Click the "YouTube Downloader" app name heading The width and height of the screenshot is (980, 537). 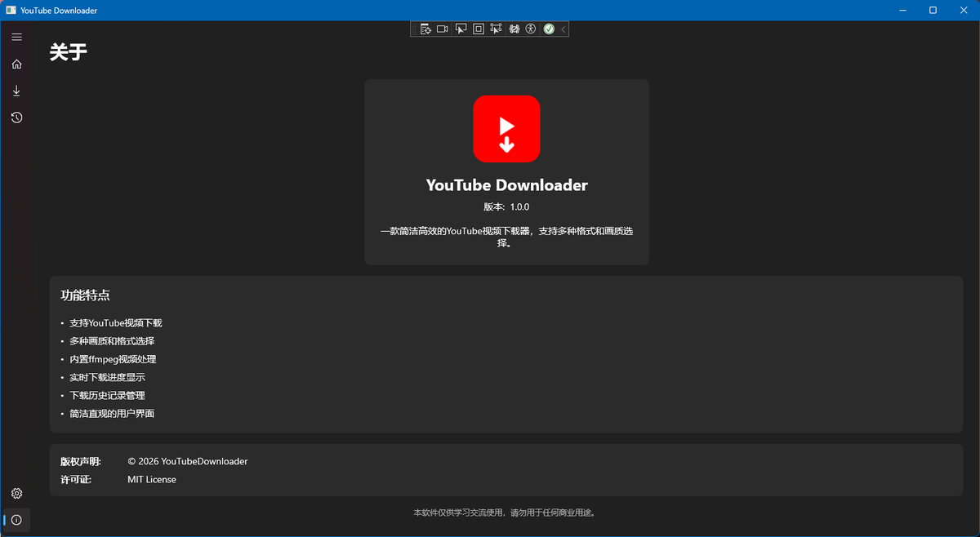point(506,185)
